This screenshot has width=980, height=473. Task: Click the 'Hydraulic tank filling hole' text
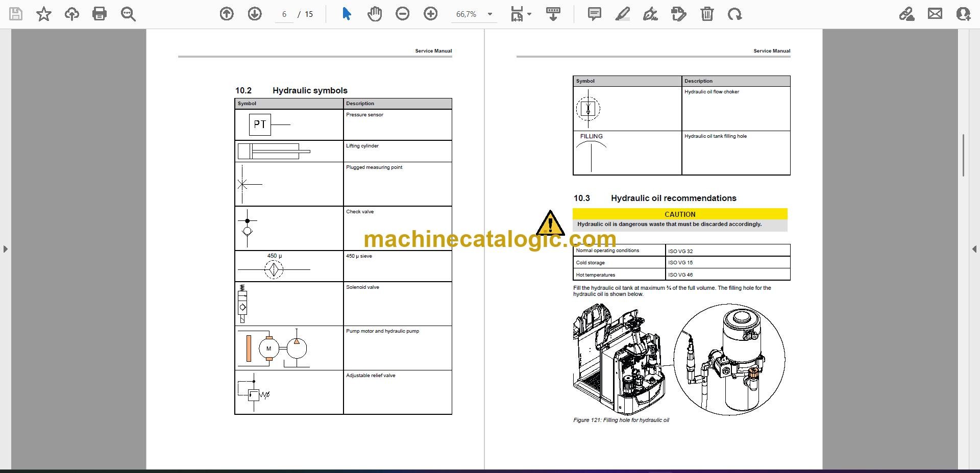715,136
